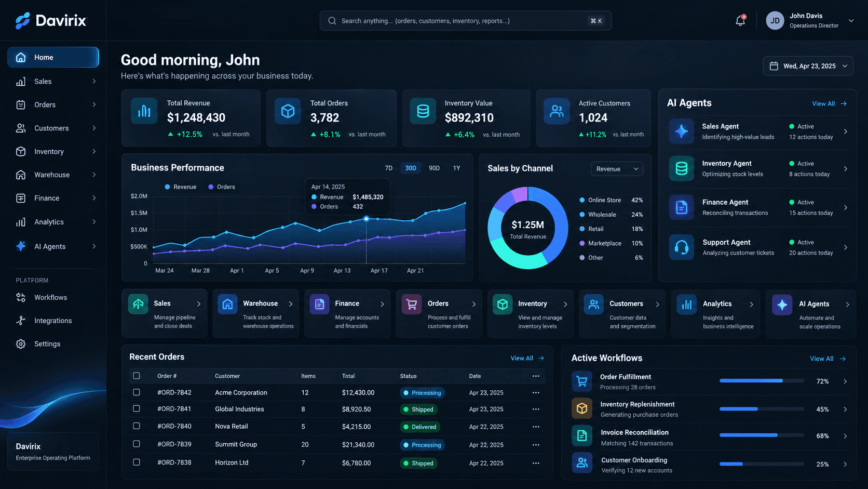Screen dimensions: 868x489
Task: Select order #ORD-7838 checkbox
Action: pyautogui.click(x=137, y=462)
